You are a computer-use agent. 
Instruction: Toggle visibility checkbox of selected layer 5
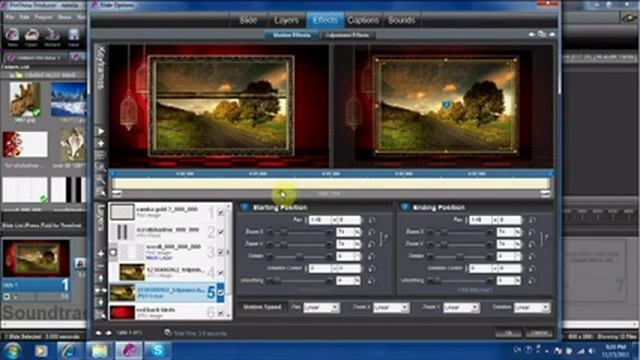[220, 292]
